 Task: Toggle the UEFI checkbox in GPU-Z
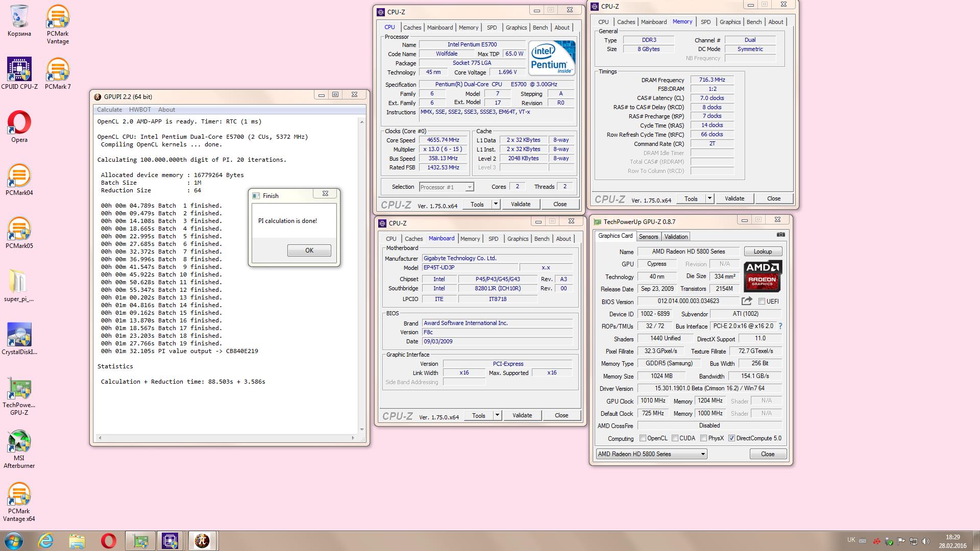click(762, 302)
